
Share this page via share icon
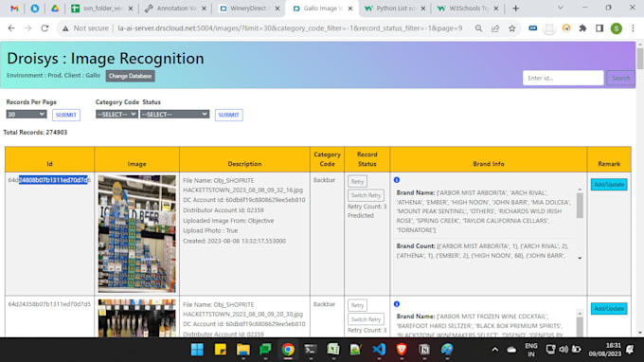(495, 28)
